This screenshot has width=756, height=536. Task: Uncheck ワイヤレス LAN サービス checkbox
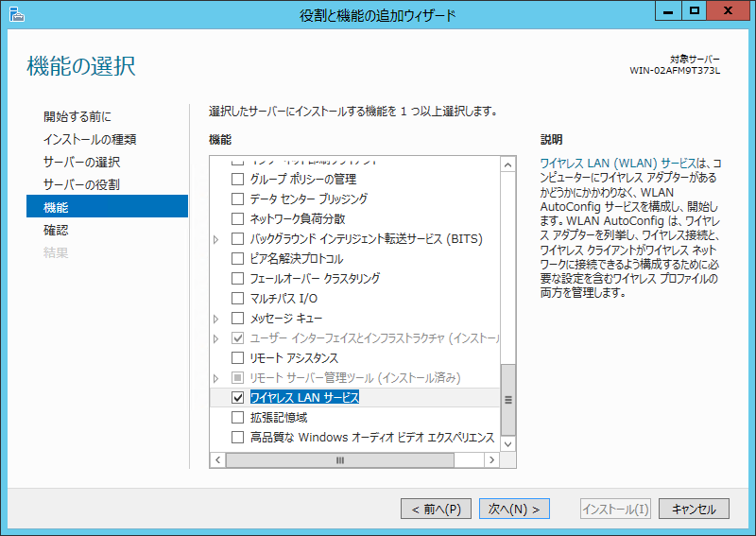(x=238, y=398)
